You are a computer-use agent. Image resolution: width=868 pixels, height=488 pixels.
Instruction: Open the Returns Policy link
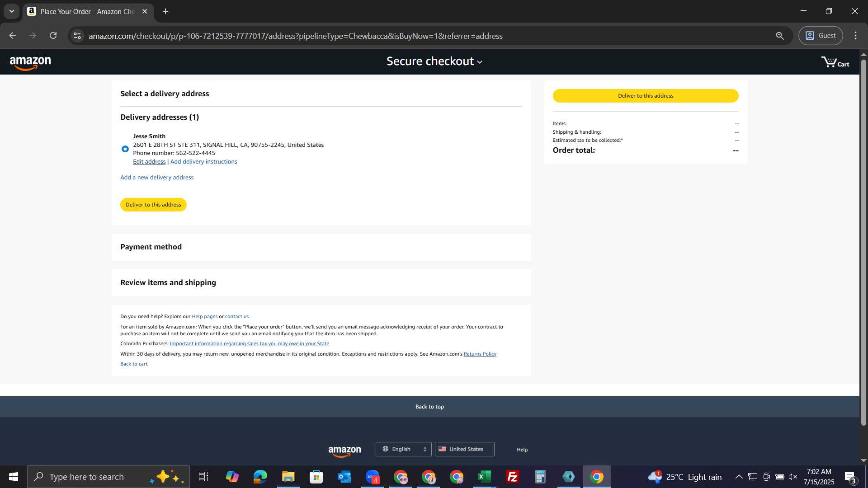480,354
